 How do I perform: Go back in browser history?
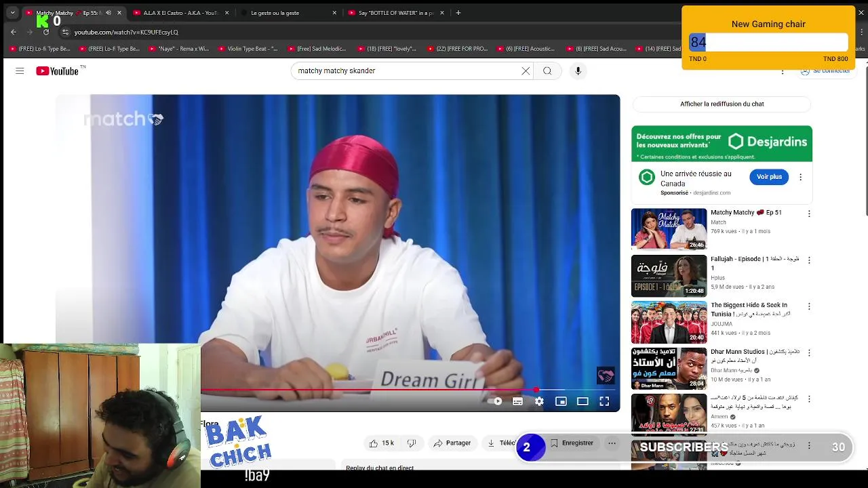(x=14, y=32)
